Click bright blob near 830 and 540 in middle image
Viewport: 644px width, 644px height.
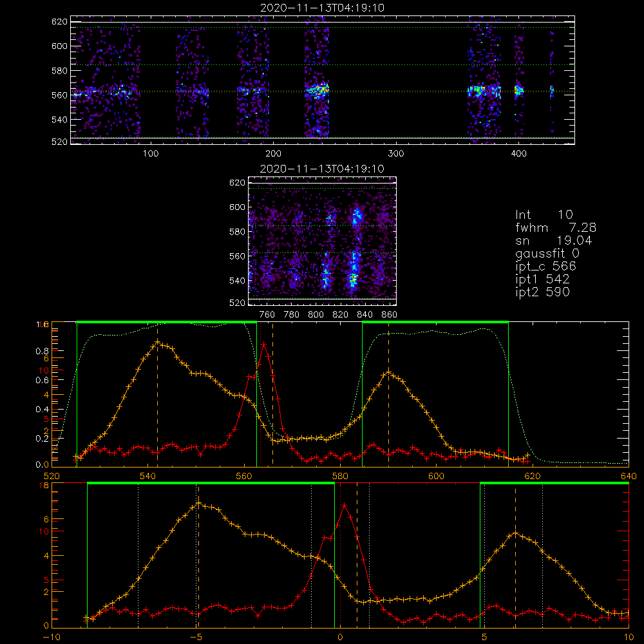click(354, 279)
